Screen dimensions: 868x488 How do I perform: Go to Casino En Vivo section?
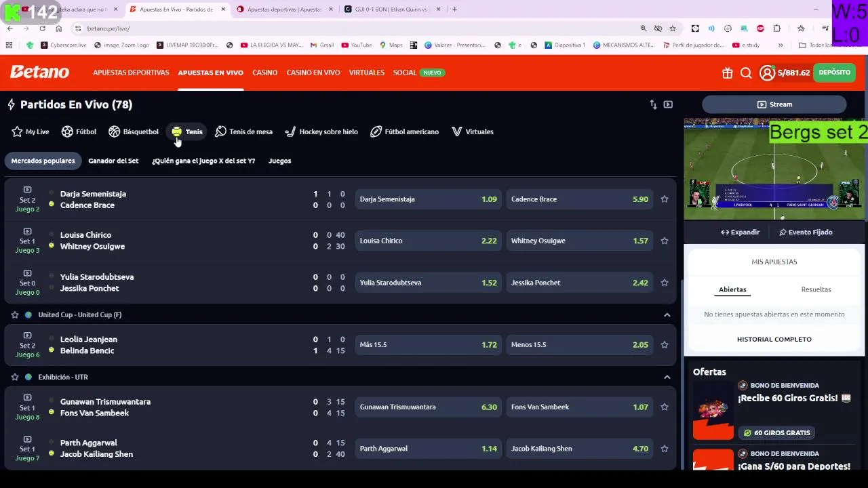click(x=313, y=73)
